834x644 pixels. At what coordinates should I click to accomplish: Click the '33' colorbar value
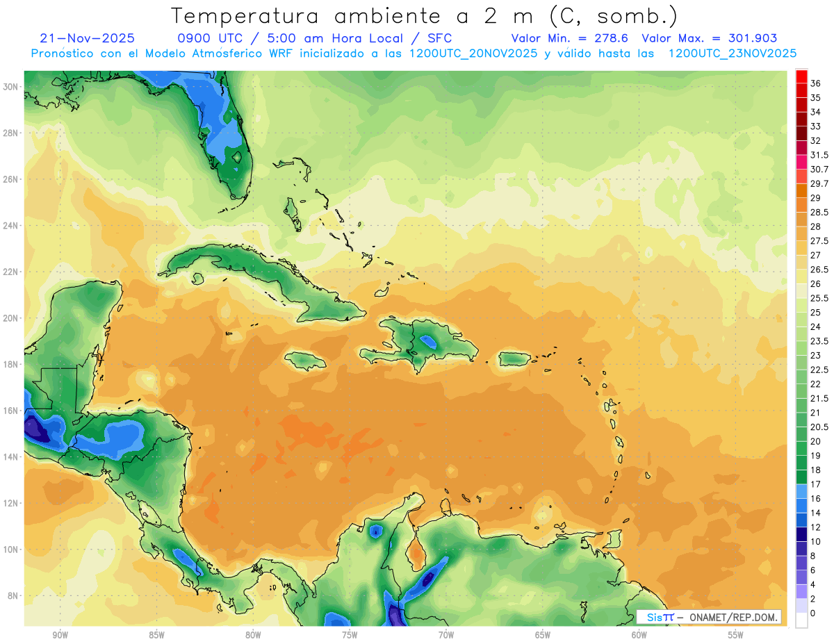click(815, 127)
